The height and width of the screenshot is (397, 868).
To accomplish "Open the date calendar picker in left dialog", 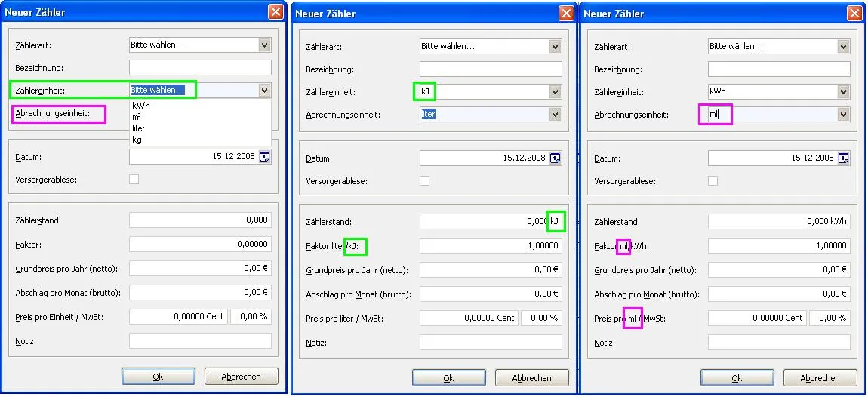I will [x=264, y=157].
